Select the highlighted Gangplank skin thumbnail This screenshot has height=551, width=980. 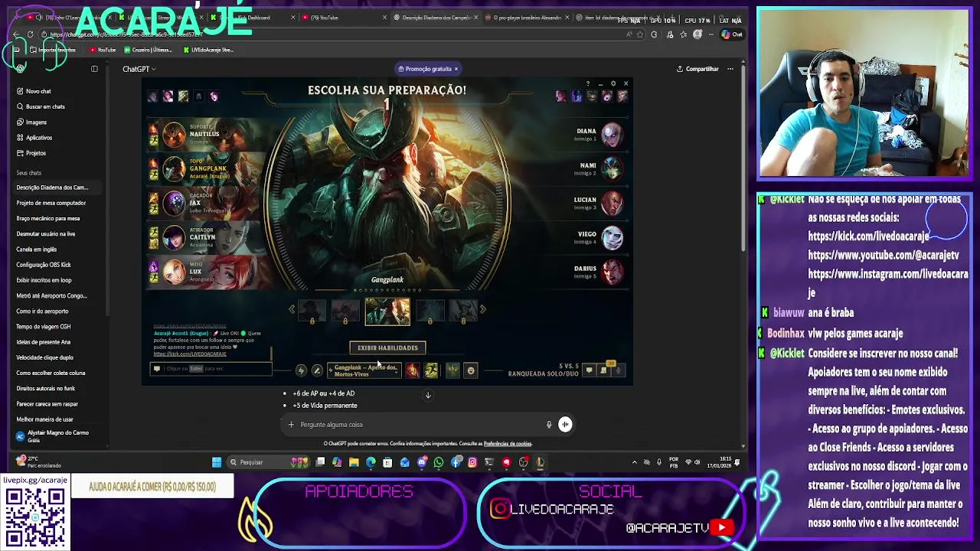(x=387, y=311)
